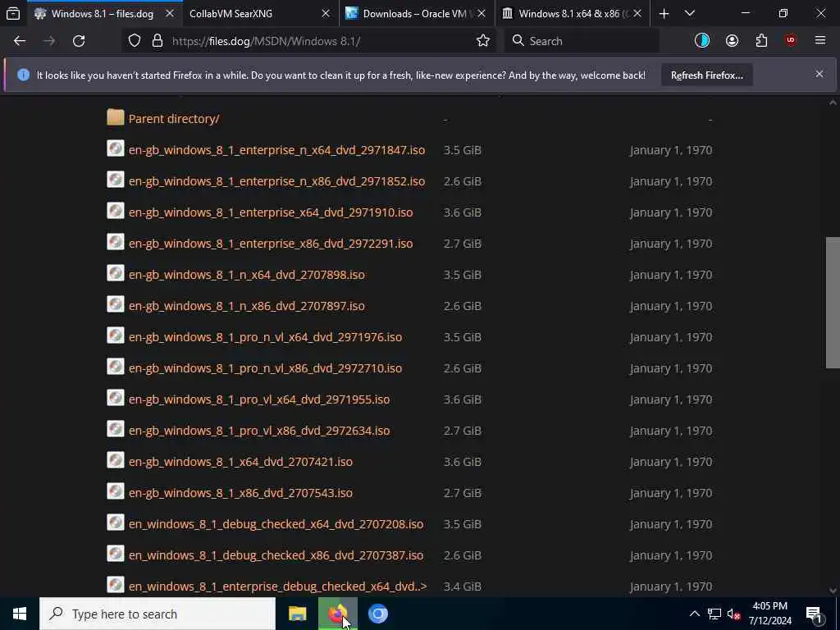Open a new tab with the plus button

(664, 13)
